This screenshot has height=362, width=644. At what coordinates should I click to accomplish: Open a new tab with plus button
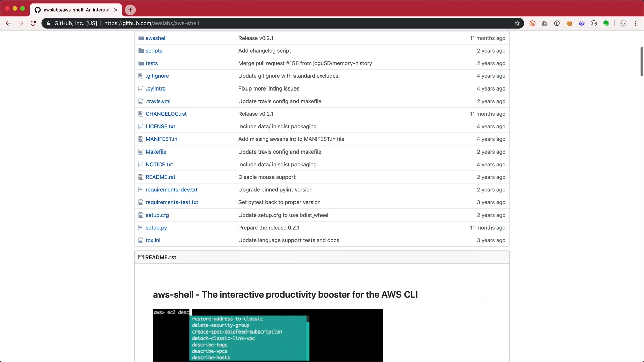pyautogui.click(x=130, y=10)
